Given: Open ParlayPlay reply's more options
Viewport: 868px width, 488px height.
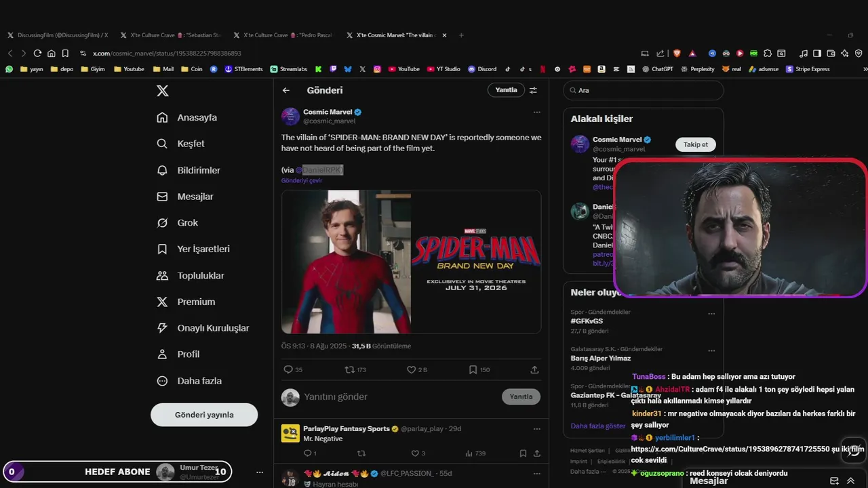Looking at the screenshot, I should coord(537,428).
